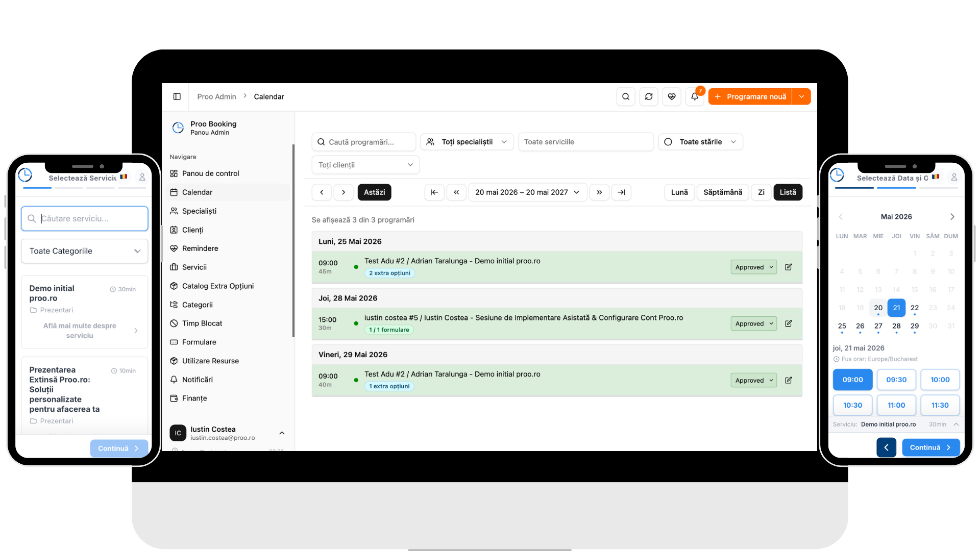This screenshot has height=551, width=980.
Task: Click the 2 extra opțiuni badge
Action: coord(390,273)
